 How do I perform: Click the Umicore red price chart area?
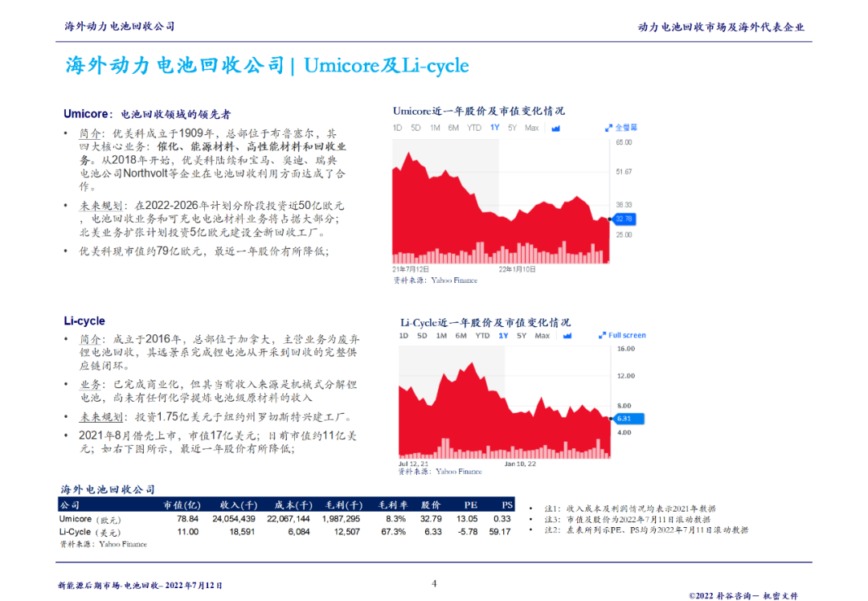pyautogui.click(x=501, y=207)
